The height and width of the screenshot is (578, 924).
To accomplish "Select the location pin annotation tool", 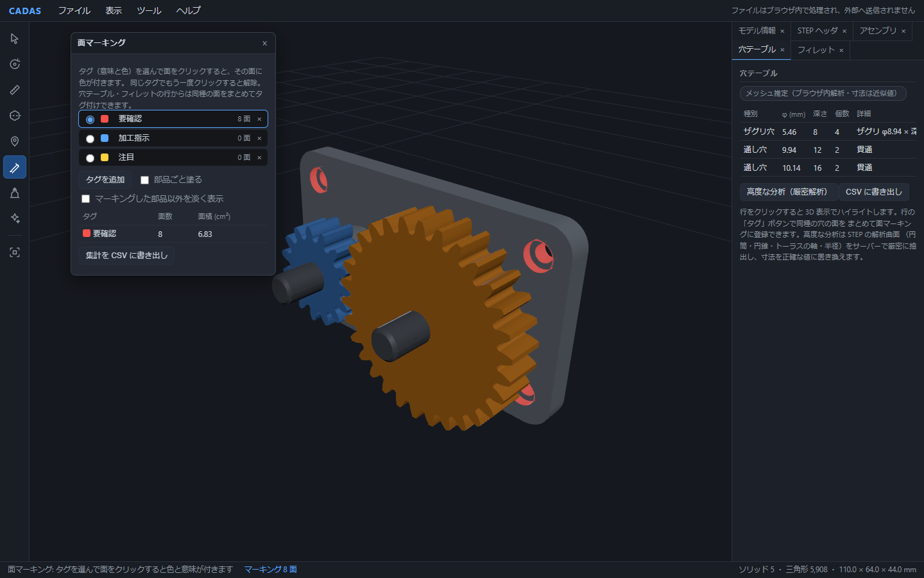I will [15, 141].
